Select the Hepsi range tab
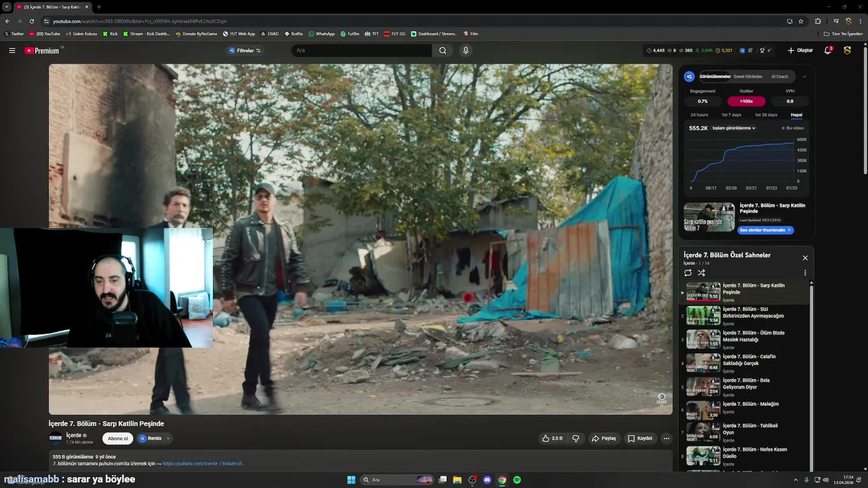This screenshot has height=488, width=868. click(796, 115)
